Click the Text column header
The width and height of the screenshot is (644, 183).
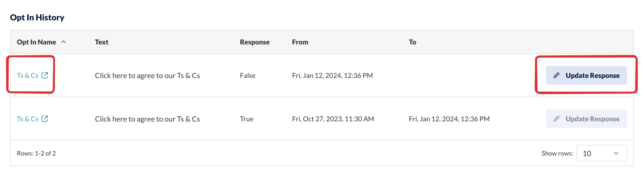[102, 42]
